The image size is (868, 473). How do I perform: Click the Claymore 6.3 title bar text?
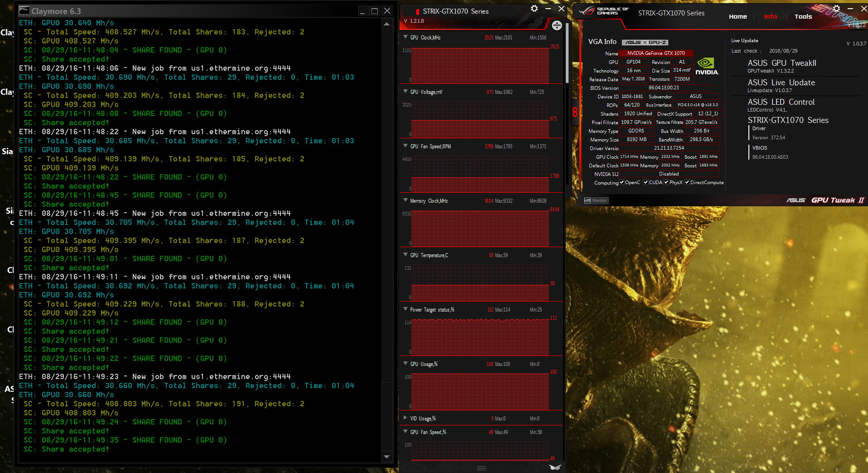56,11
